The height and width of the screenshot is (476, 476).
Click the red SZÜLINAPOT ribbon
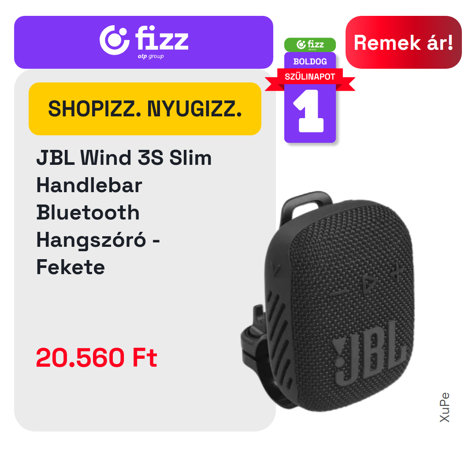point(310,78)
